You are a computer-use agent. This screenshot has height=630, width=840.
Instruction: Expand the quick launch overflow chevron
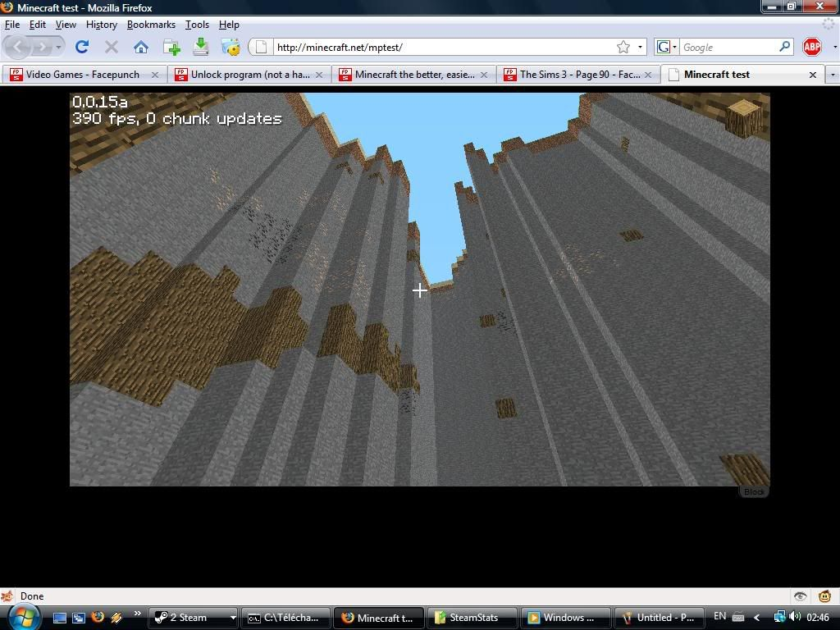[x=137, y=614]
